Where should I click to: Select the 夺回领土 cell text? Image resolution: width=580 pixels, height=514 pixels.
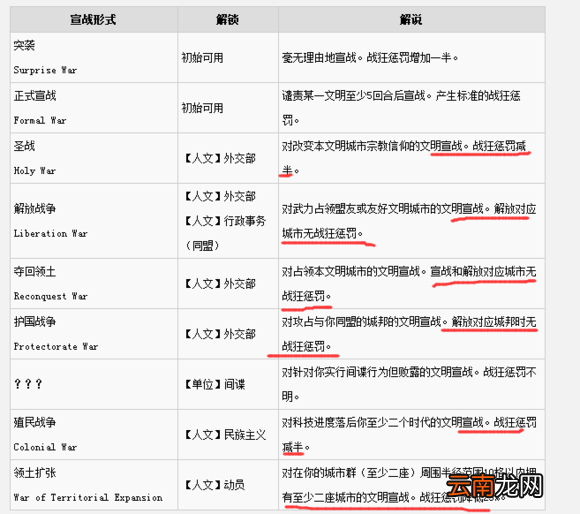click(35, 272)
